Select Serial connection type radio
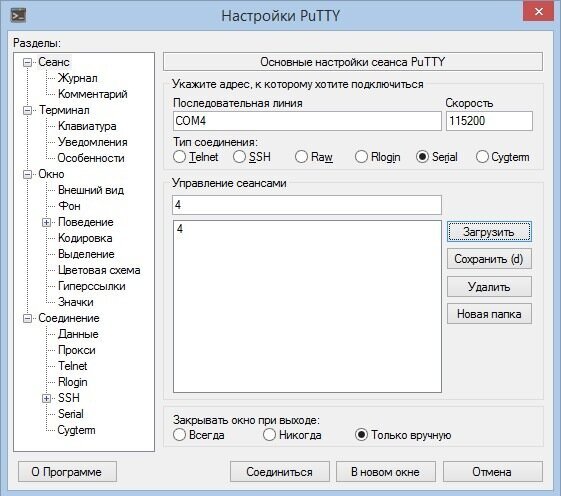This screenshot has height=496, width=561. pyautogui.click(x=422, y=157)
